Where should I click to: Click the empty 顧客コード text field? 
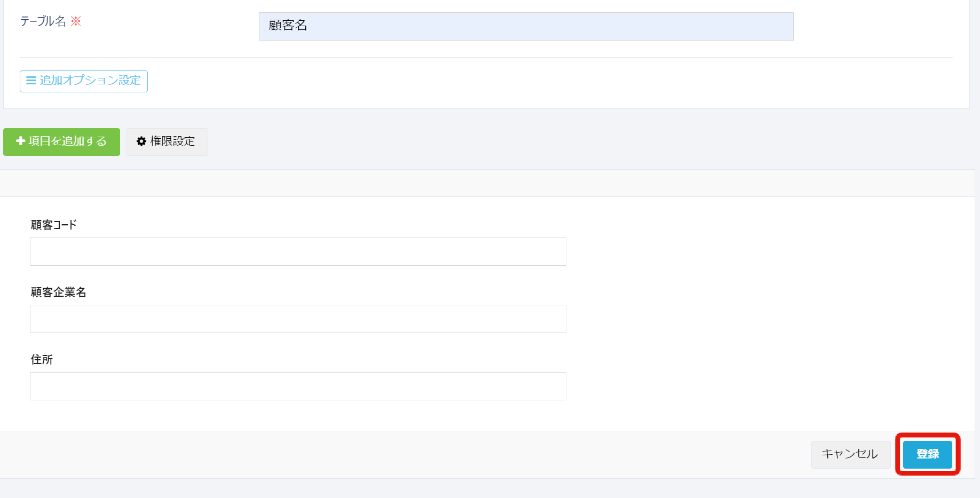click(x=297, y=251)
